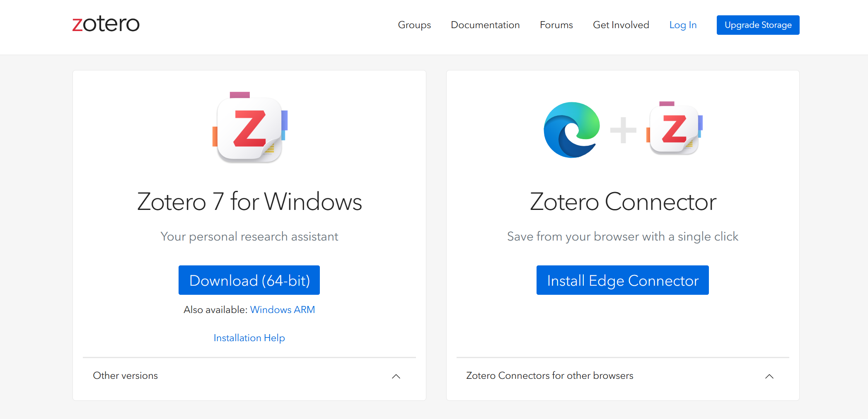Click the plus sign between icons
Viewport: 868px width, 419px height.
[x=623, y=130]
